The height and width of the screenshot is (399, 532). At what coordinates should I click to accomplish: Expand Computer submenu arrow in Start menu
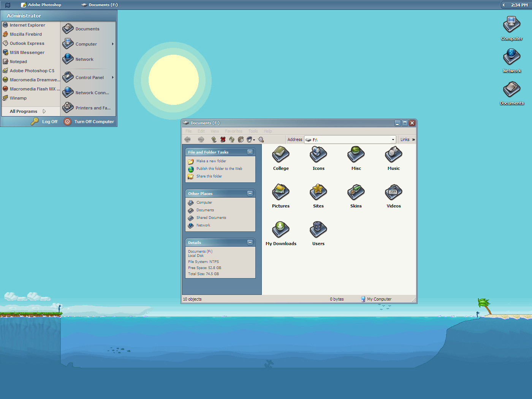click(112, 44)
